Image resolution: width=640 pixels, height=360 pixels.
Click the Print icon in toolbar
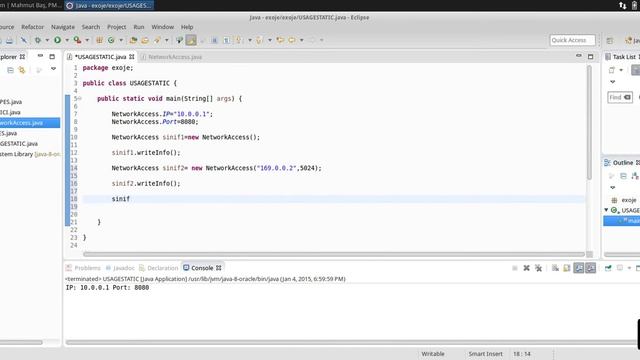(x=9, y=40)
